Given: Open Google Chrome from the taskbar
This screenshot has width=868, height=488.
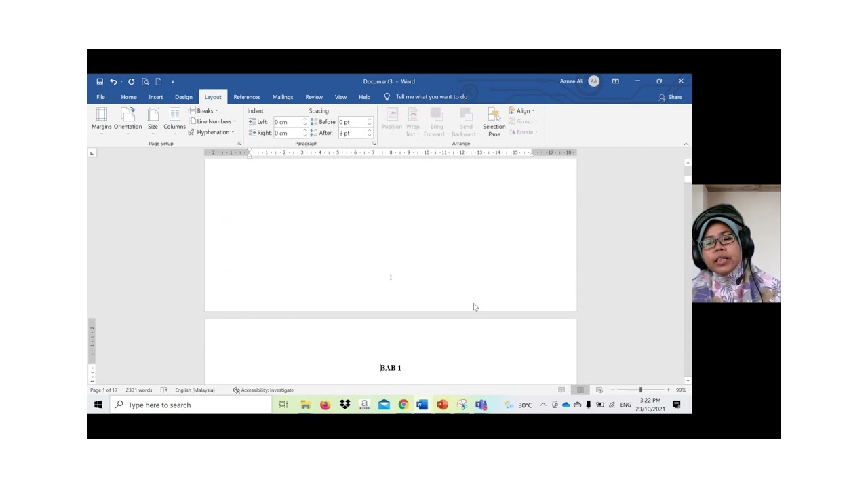Looking at the screenshot, I should 403,405.
